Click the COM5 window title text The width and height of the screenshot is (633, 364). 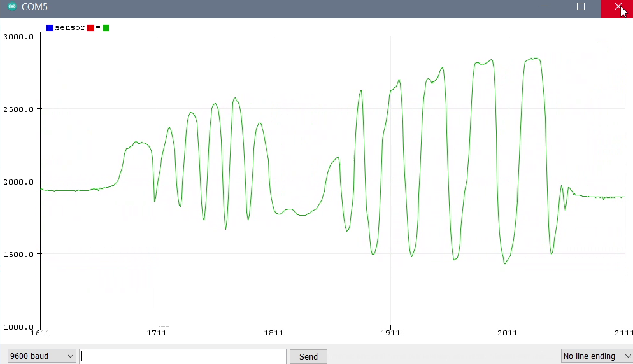[x=35, y=7]
